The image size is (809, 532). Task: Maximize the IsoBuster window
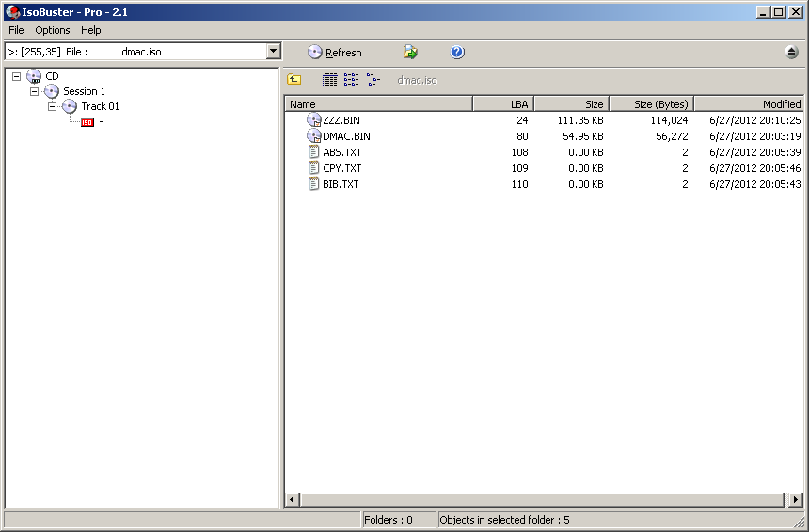coord(779,11)
